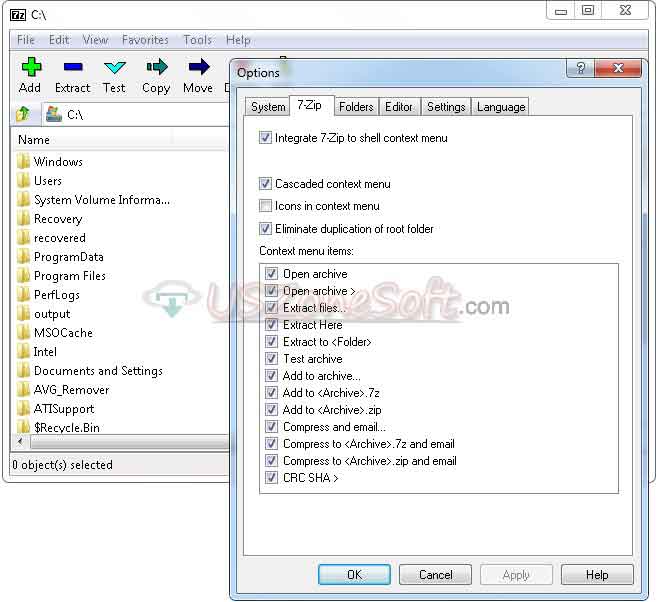Switch to the System tab
This screenshot has width=657, height=602.
268,107
